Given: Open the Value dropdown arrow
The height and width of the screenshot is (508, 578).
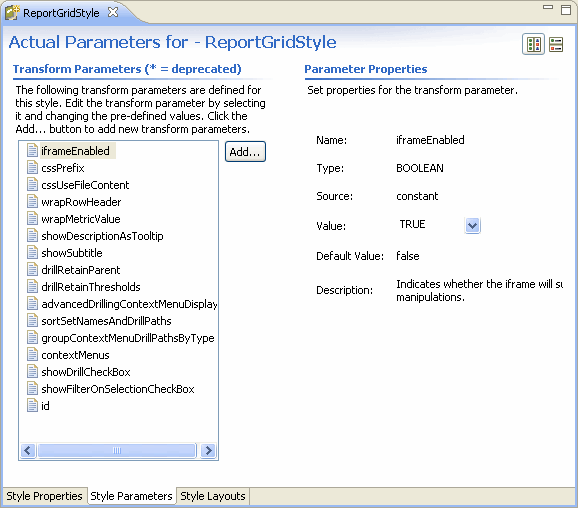Looking at the screenshot, I should point(472,225).
